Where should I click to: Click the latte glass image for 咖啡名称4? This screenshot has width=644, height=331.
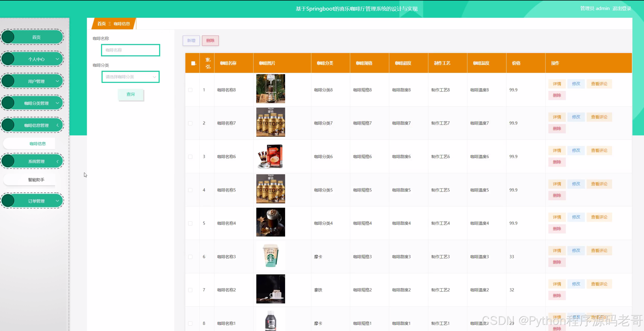[270, 222]
